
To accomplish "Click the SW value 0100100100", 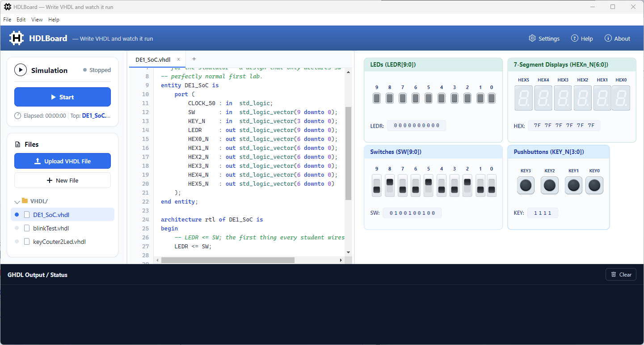I will click(412, 213).
